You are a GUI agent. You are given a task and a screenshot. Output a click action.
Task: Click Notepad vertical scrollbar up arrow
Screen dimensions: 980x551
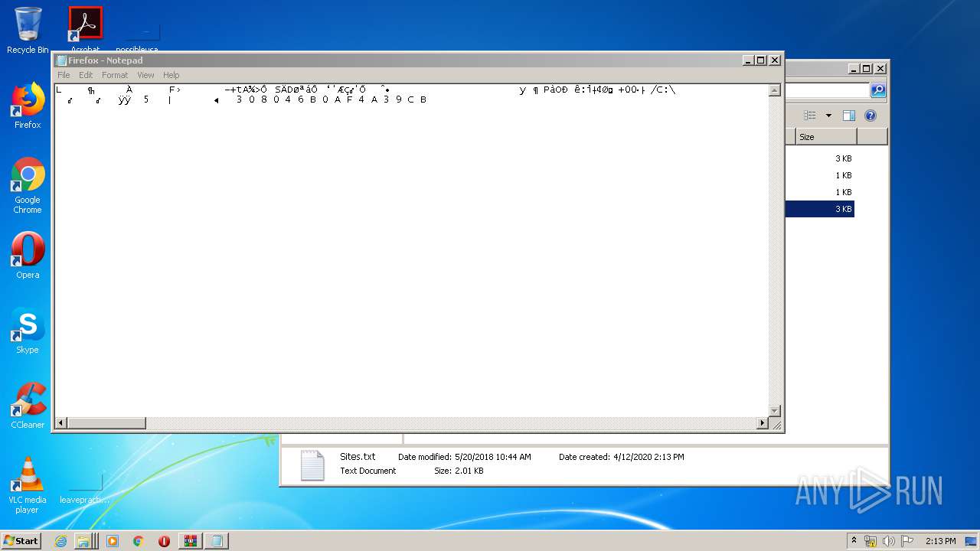pos(774,90)
